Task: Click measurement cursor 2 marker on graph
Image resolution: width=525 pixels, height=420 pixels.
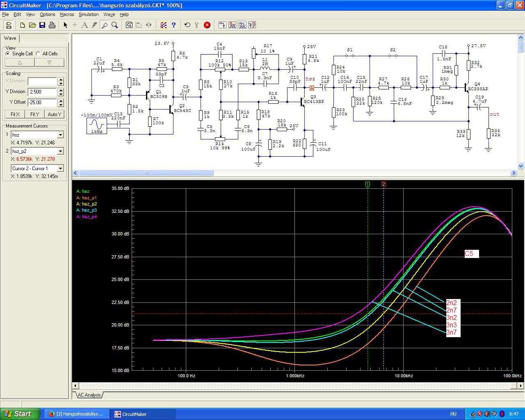Action: coord(383,185)
